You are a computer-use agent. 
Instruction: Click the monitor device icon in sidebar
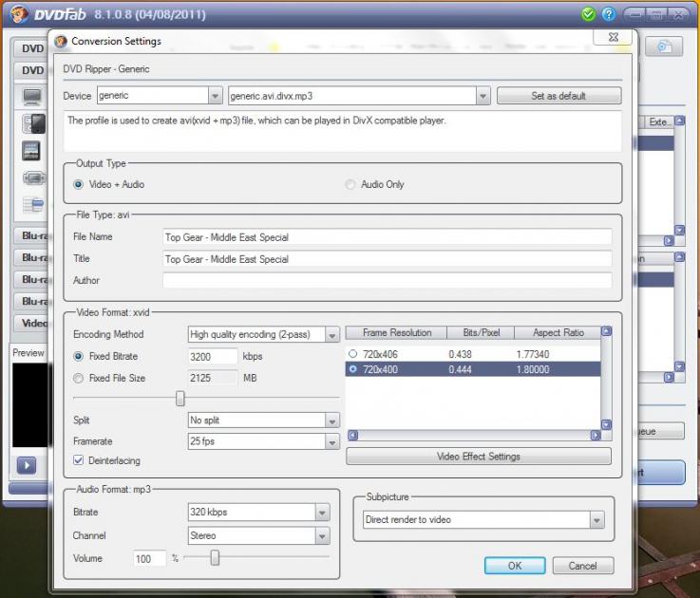click(32, 97)
